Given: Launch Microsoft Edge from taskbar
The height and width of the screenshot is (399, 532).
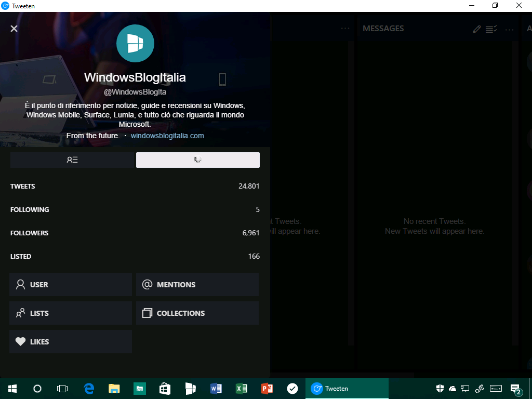Looking at the screenshot, I should 89,389.
